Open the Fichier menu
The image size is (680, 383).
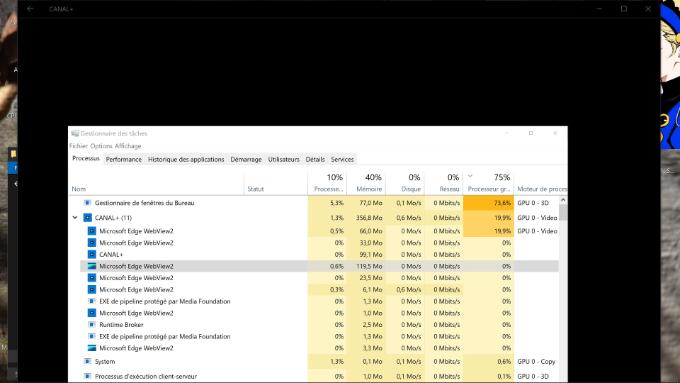(78, 146)
